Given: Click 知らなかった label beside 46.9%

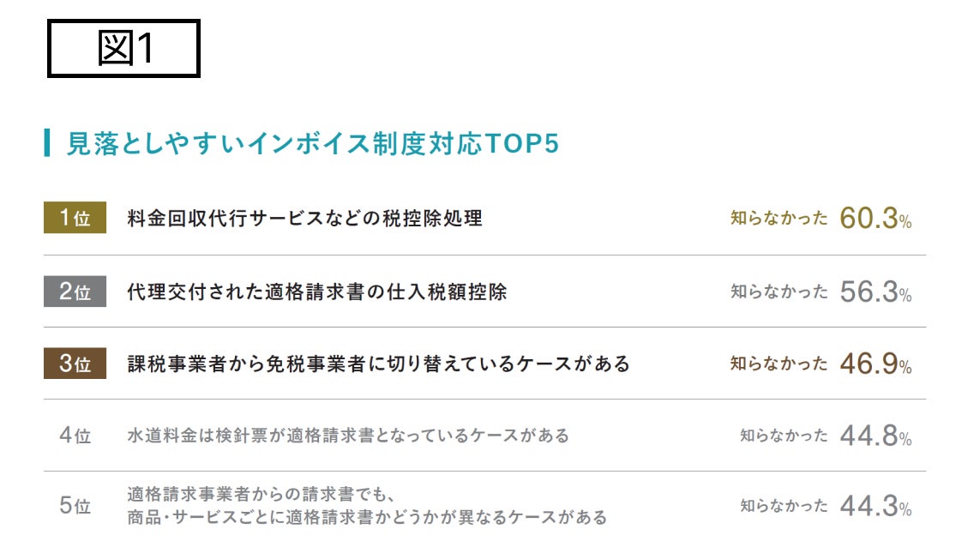Looking at the screenshot, I should coord(779,364).
